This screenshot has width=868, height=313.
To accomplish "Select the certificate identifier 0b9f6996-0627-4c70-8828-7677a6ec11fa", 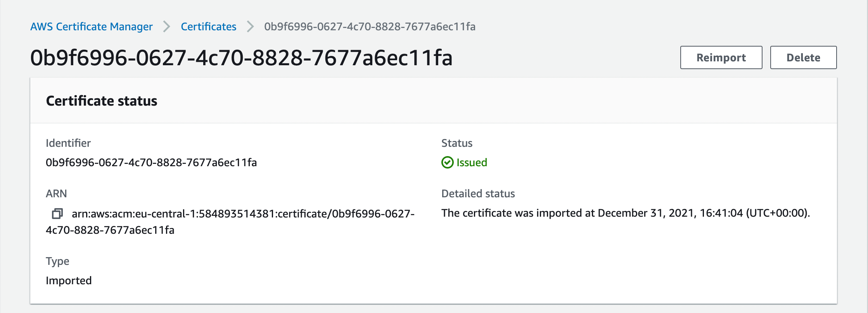I will [152, 163].
